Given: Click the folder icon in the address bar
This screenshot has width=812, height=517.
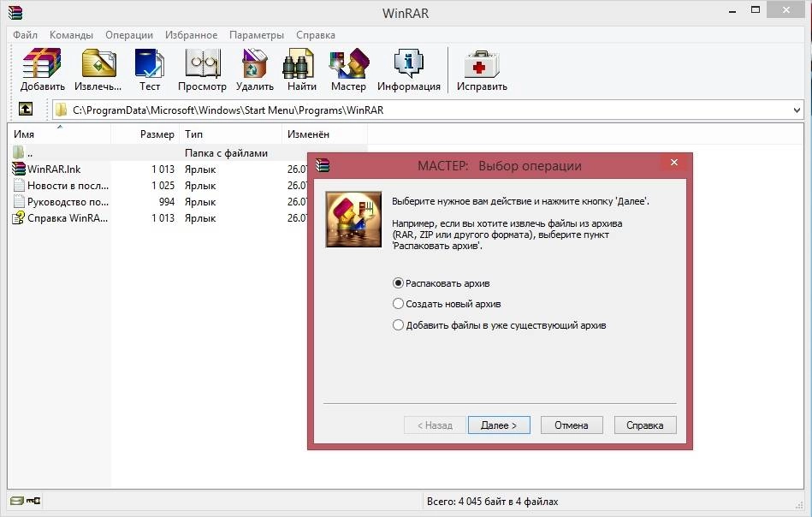Looking at the screenshot, I should (x=61, y=110).
